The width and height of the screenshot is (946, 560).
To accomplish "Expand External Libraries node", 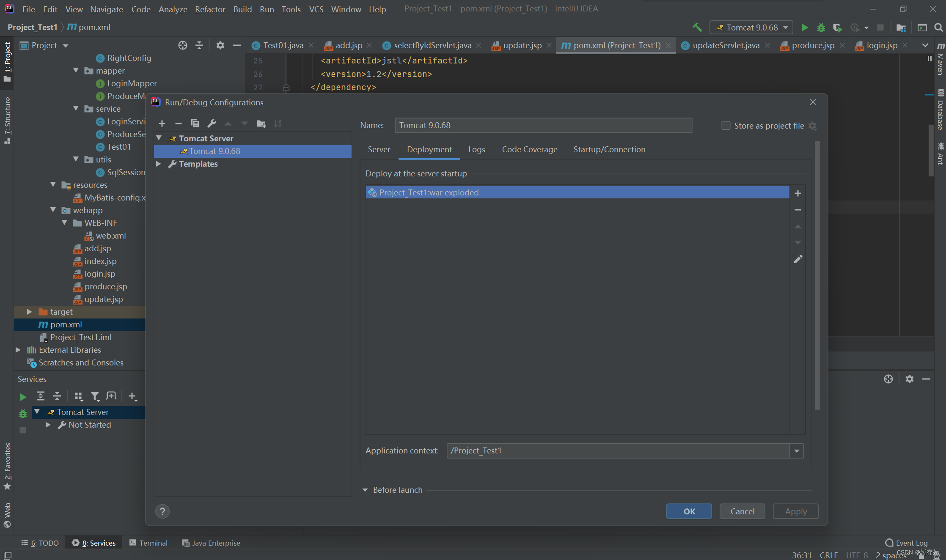I will click(18, 350).
